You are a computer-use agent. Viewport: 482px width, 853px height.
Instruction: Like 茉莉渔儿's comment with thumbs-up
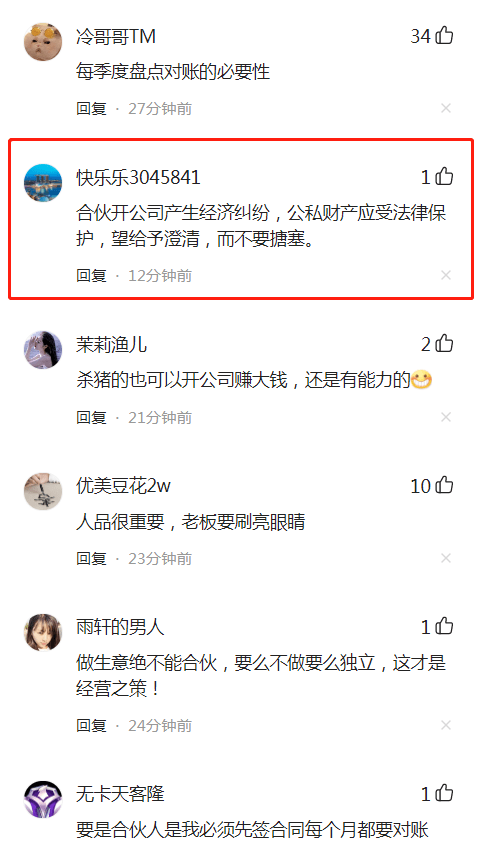pos(444,344)
